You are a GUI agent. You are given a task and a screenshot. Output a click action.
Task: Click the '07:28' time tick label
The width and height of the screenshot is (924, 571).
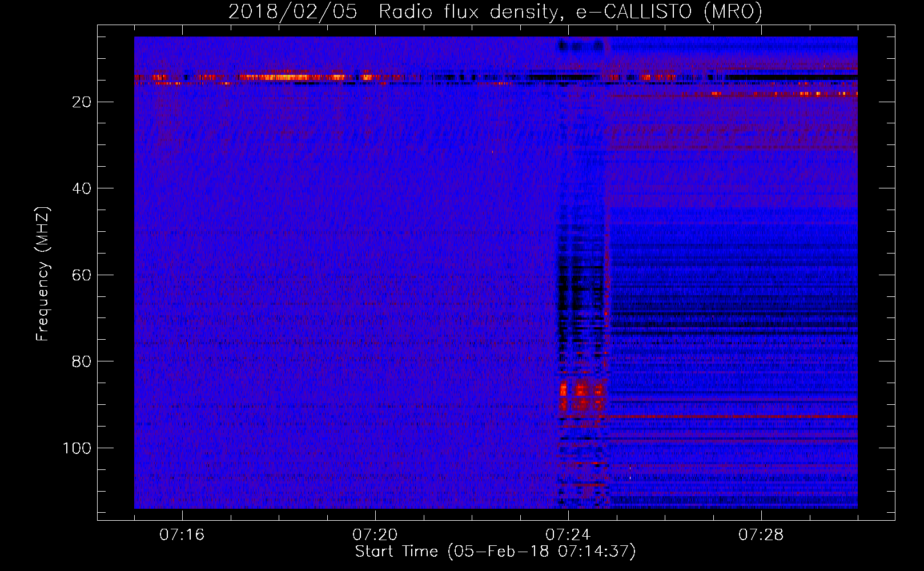(761, 535)
